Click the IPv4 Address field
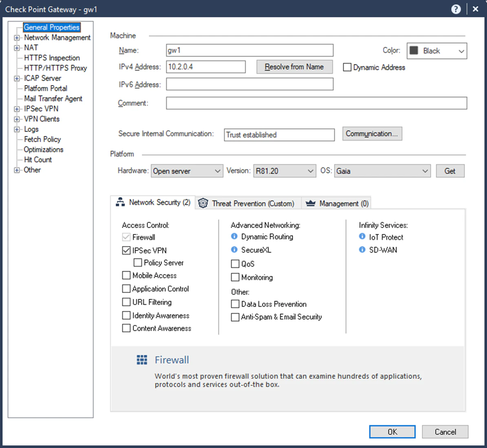The image size is (487, 448). [206, 67]
